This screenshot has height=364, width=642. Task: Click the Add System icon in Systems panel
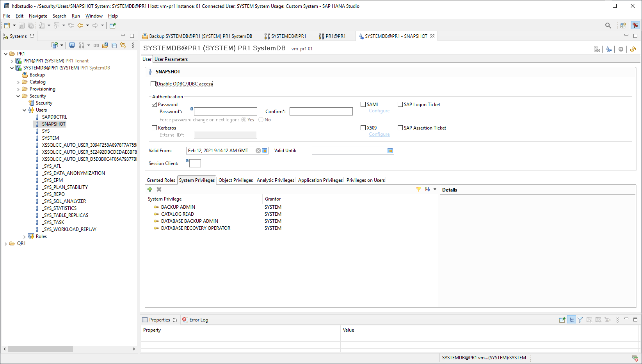pyautogui.click(x=55, y=45)
